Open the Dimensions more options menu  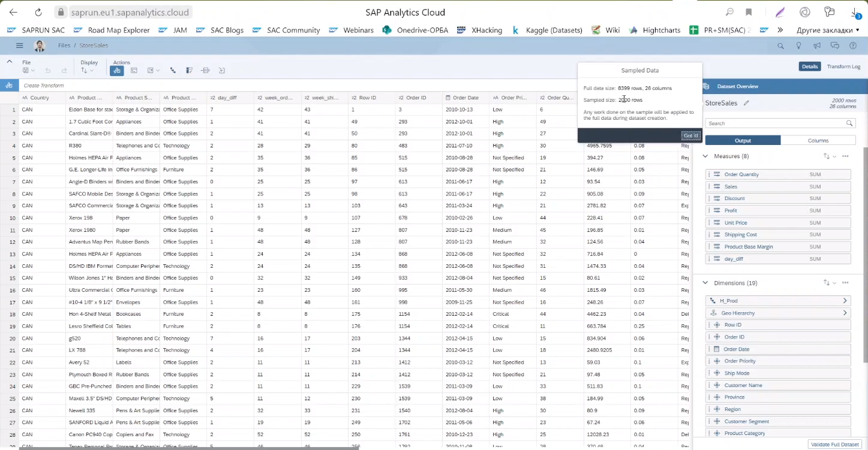click(x=845, y=283)
